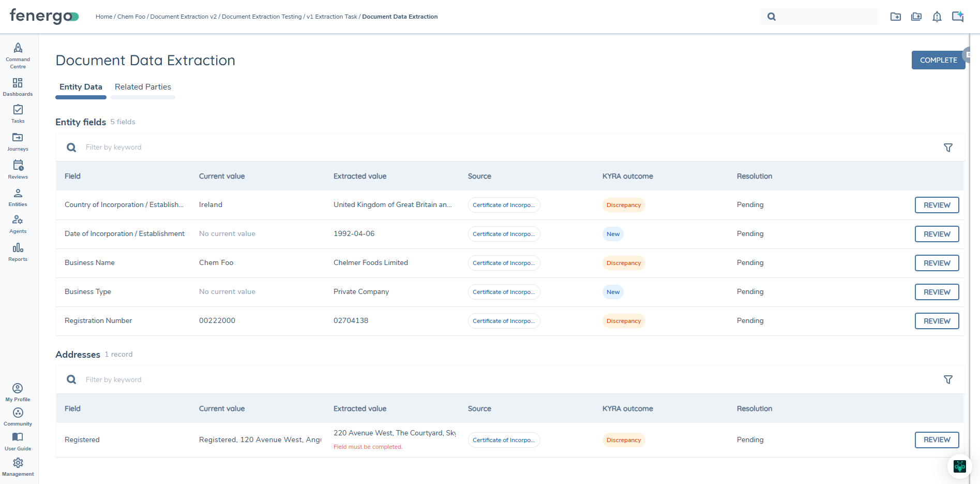Click 'Field must be completed.' error text
The height and width of the screenshot is (484, 980).
point(368,447)
